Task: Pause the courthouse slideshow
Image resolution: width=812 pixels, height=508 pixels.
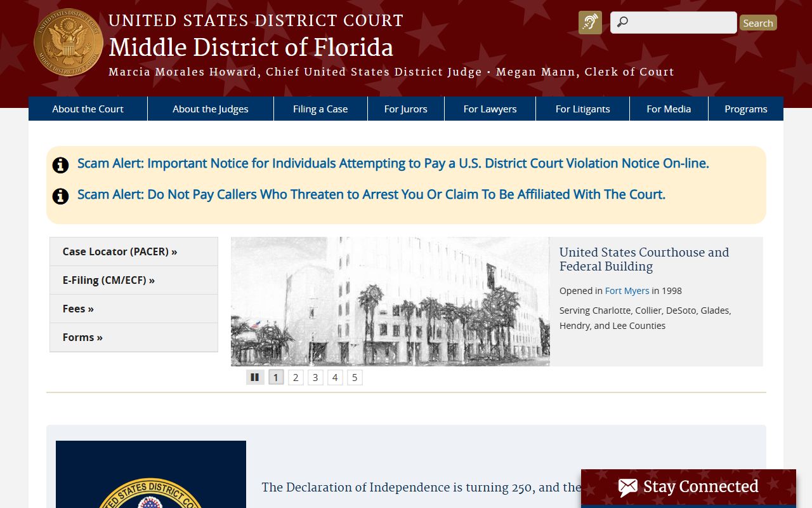Action: pyautogui.click(x=255, y=377)
